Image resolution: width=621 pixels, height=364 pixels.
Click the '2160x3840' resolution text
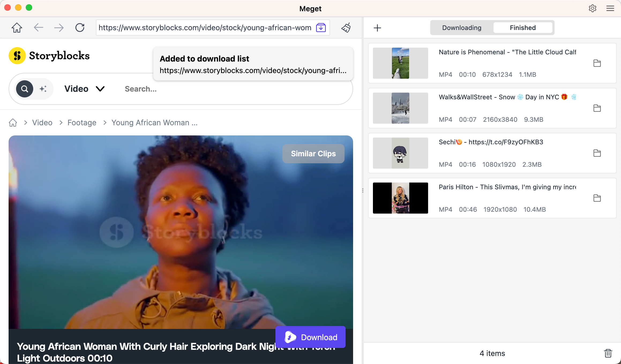(500, 120)
